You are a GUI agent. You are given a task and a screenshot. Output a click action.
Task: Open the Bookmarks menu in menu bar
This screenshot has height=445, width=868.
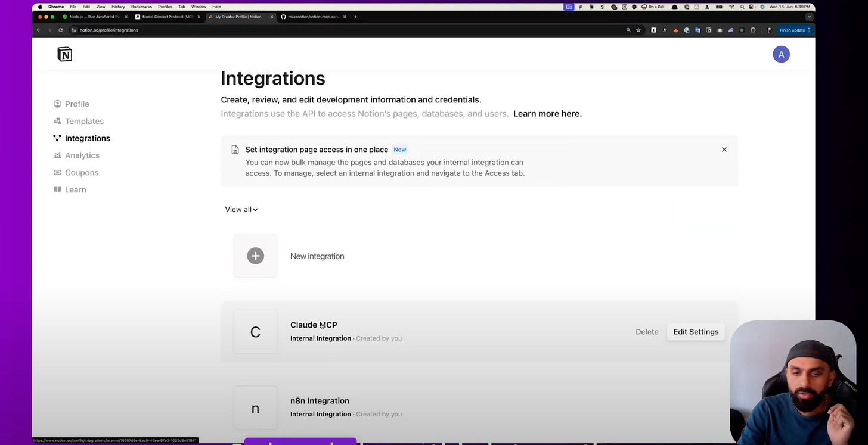point(141,7)
